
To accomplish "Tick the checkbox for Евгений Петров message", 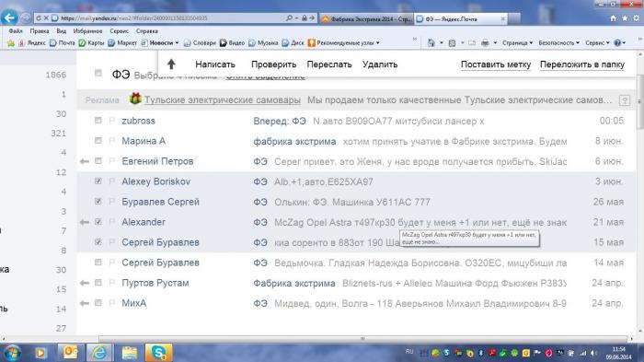I will point(98,161).
